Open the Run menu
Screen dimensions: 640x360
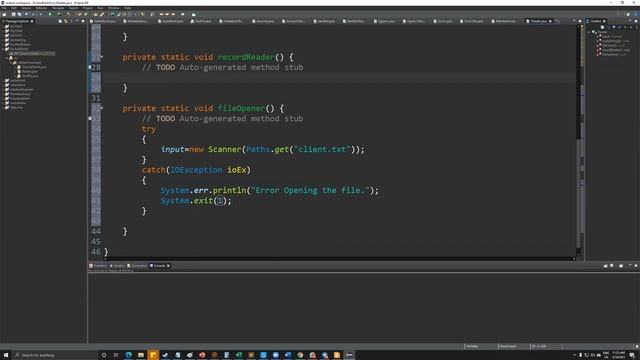[x=100, y=8]
